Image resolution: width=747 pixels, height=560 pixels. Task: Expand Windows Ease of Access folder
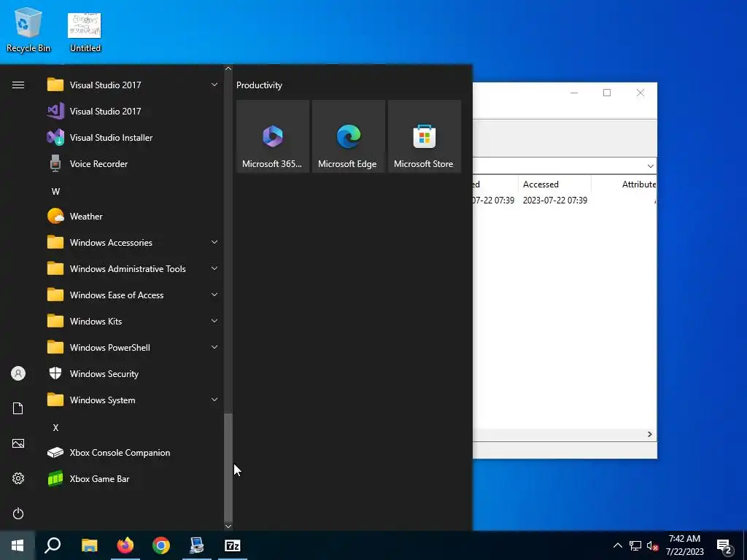pyautogui.click(x=133, y=295)
